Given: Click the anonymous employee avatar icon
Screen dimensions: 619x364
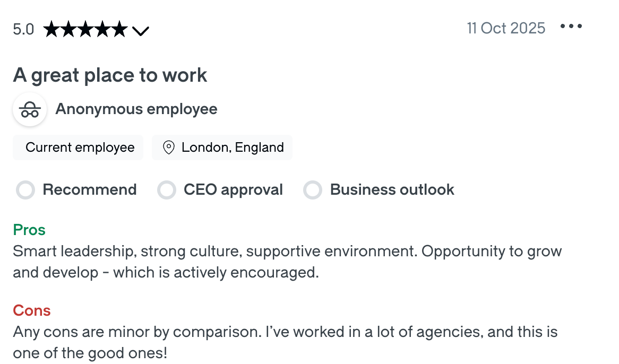Looking at the screenshot, I should pos(30,109).
